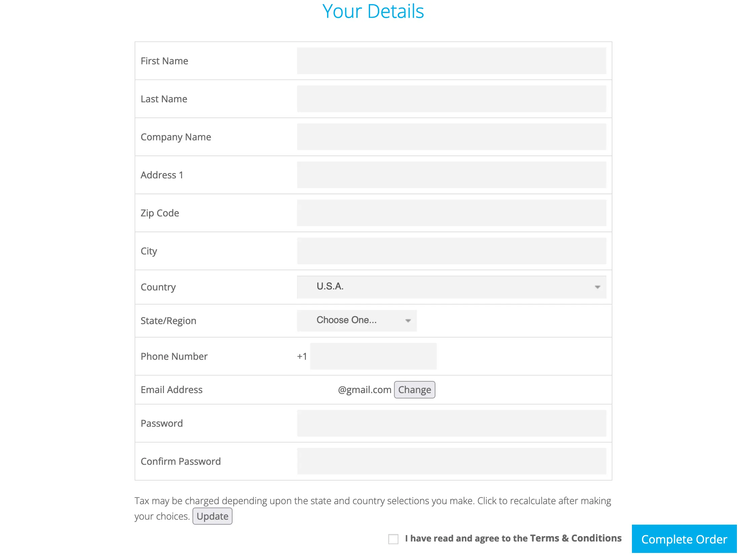Click the First Name input field
Viewport: 747px width, 560px height.
click(451, 61)
